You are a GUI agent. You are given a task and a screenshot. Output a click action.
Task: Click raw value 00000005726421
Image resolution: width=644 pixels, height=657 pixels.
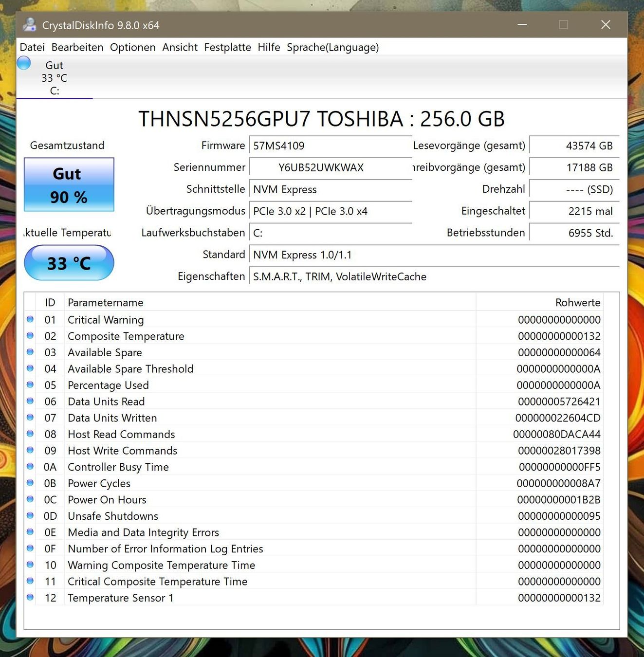click(559, 401)
